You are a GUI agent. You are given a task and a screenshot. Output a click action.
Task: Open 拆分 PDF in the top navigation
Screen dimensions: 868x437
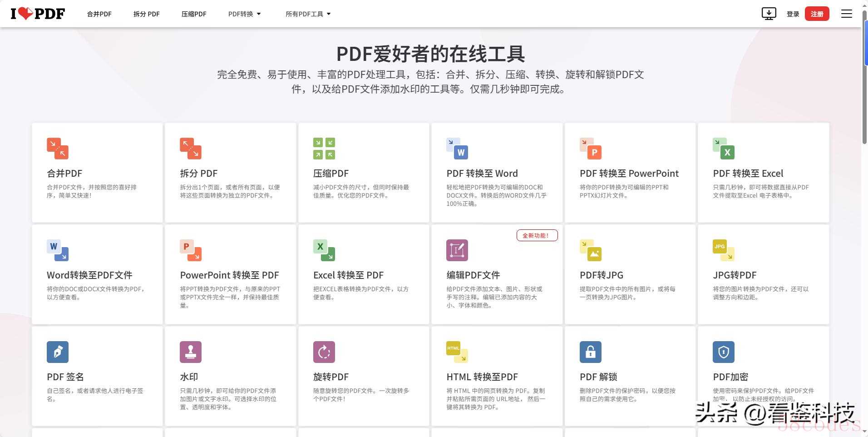pyautogui.click(x=147, y=14)
